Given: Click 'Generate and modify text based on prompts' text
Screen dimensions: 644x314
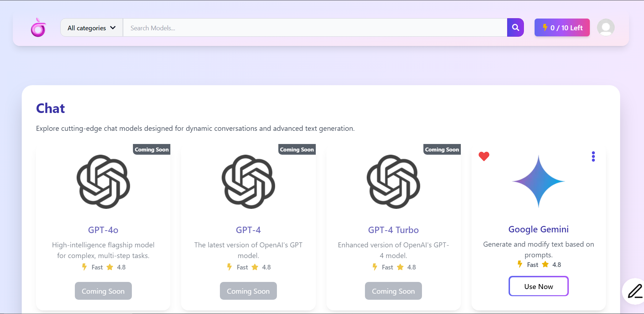Looking at the screenshot, I should point(539,249).
